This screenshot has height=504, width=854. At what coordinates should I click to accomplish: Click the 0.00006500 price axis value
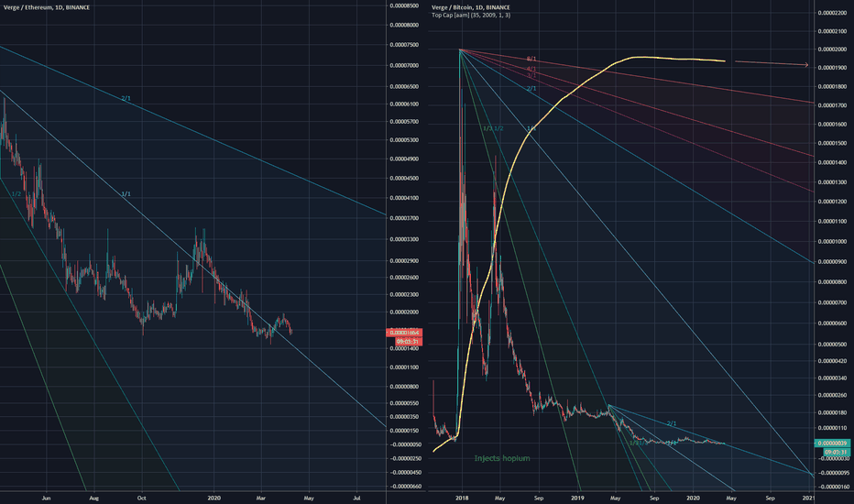click(x=404, y=87)
